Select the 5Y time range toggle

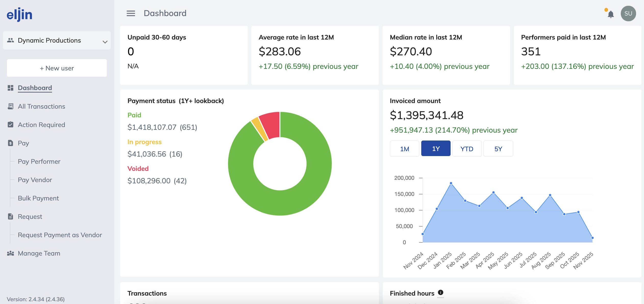click(498, 149)
